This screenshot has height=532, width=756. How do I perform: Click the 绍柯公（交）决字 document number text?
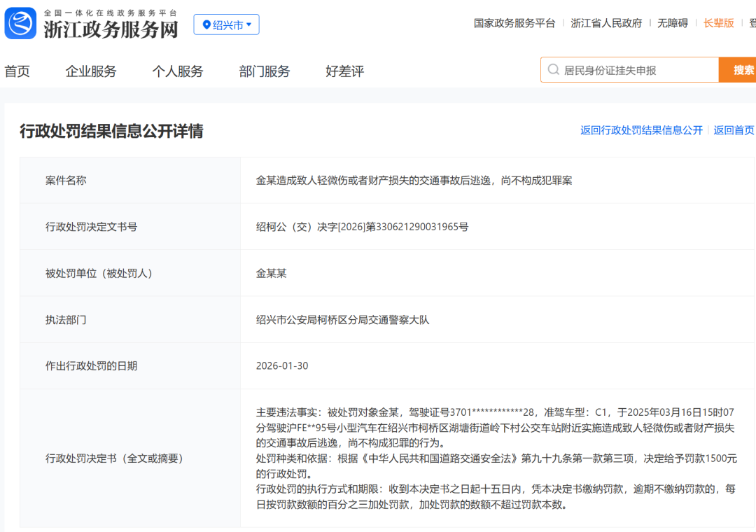tap(362, 227)
